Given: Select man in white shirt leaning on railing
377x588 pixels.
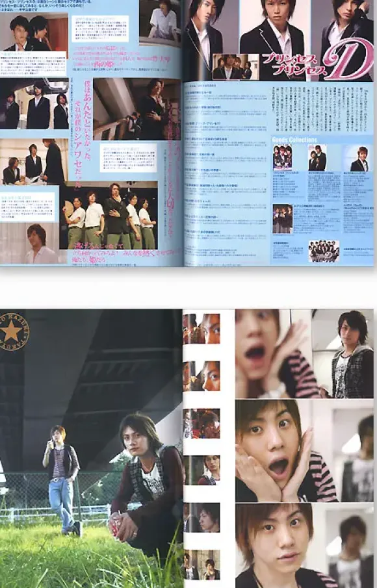Looking at the screenshot, I should 160,23.
